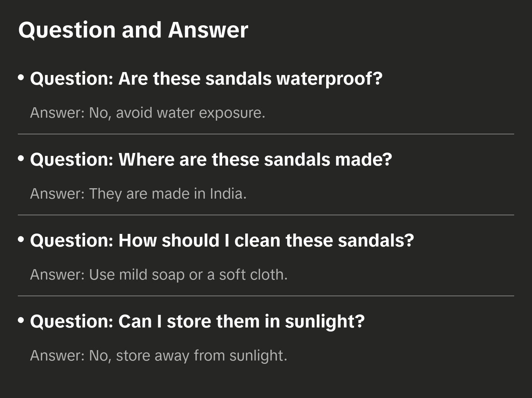Click the bullet beside the waterproof question

tap(21, 78)
